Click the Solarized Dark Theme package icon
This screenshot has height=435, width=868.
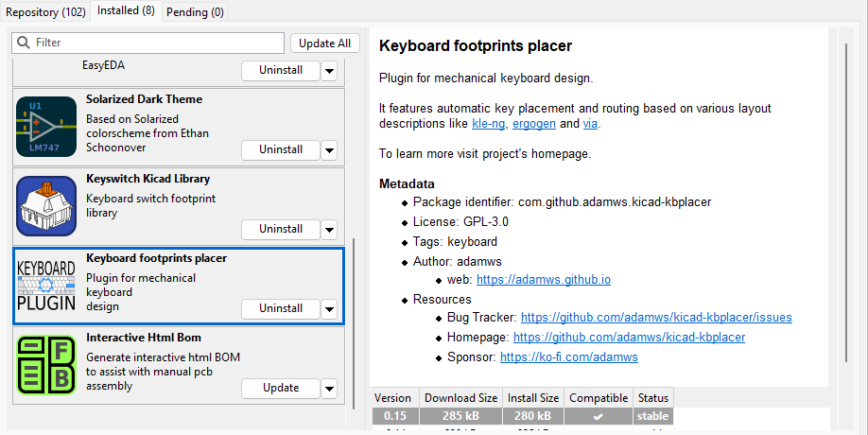coord(46,127)
